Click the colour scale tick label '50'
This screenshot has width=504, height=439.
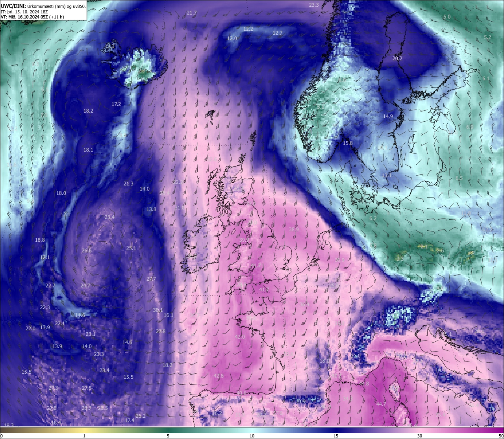tap(501, 436)
